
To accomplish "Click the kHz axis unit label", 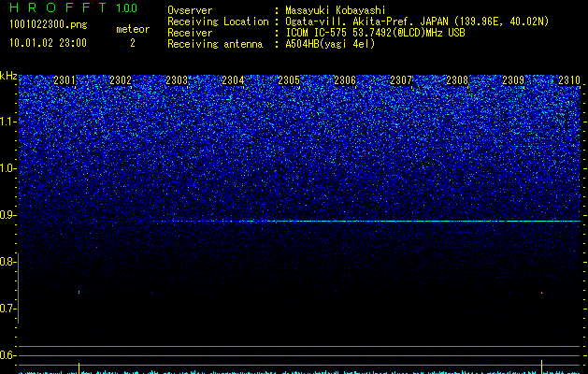I will (8, 76).
